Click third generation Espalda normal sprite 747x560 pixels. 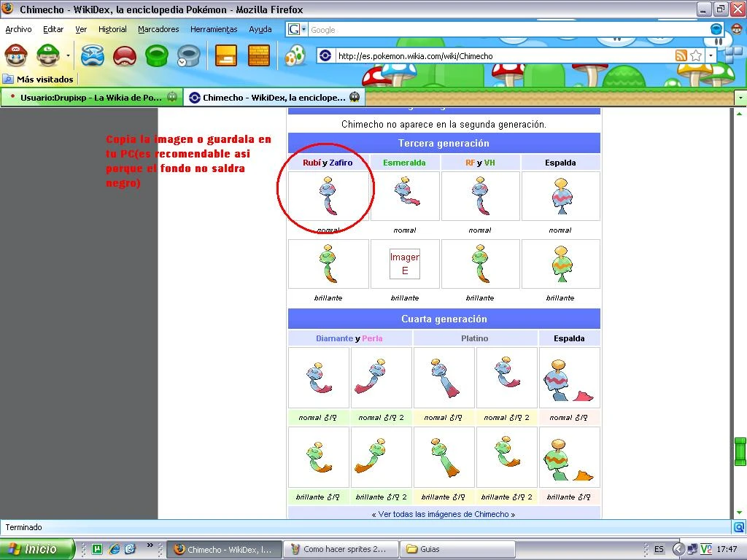pos(561,196)
